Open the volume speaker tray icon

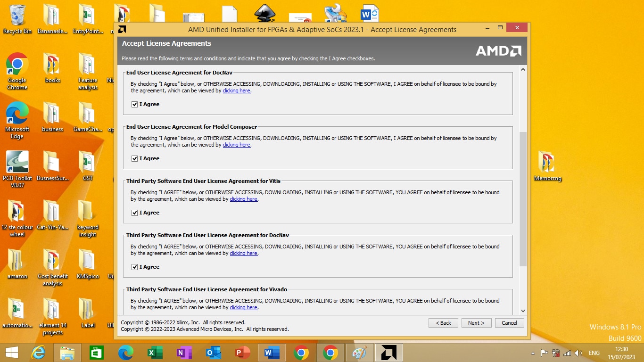[578, 353]
